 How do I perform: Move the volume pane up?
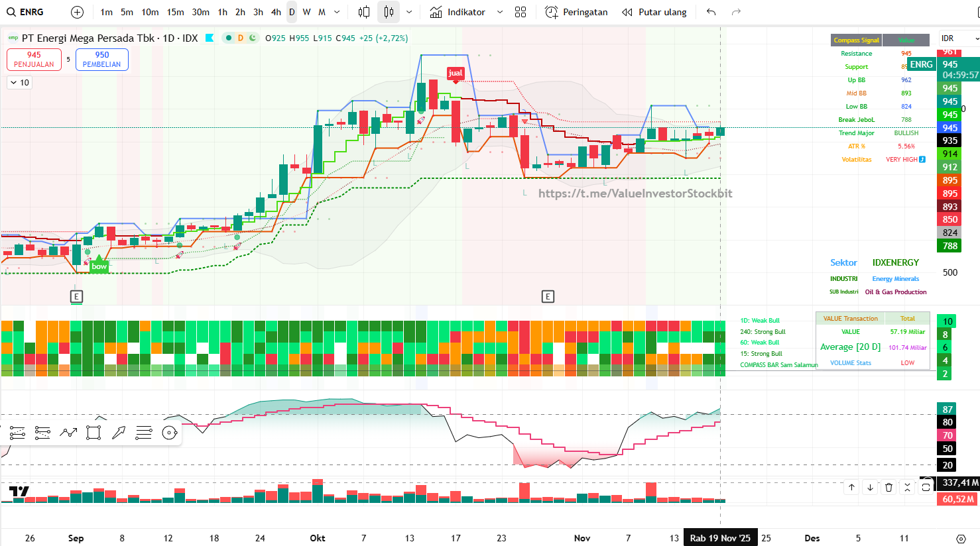click(852, 487)
